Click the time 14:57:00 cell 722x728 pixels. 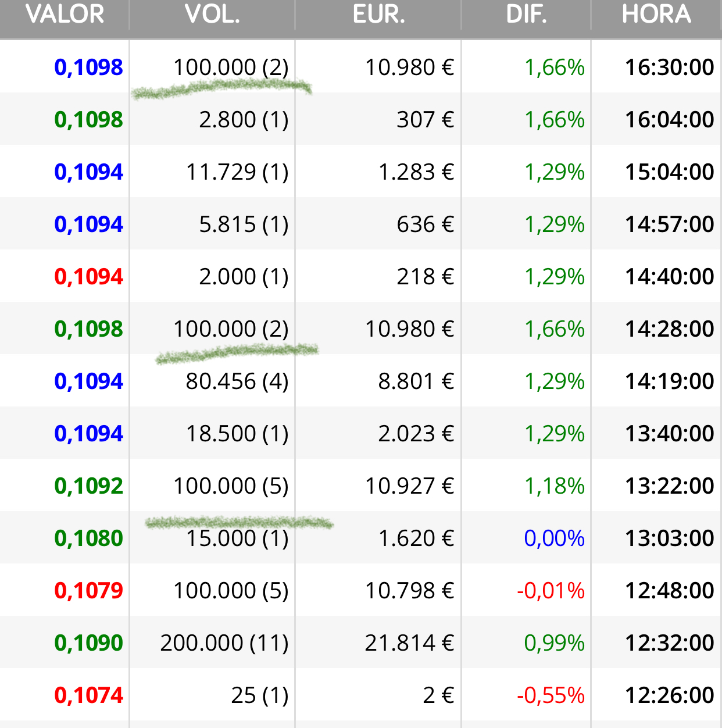pyautogui.click(x=669, y=224)
